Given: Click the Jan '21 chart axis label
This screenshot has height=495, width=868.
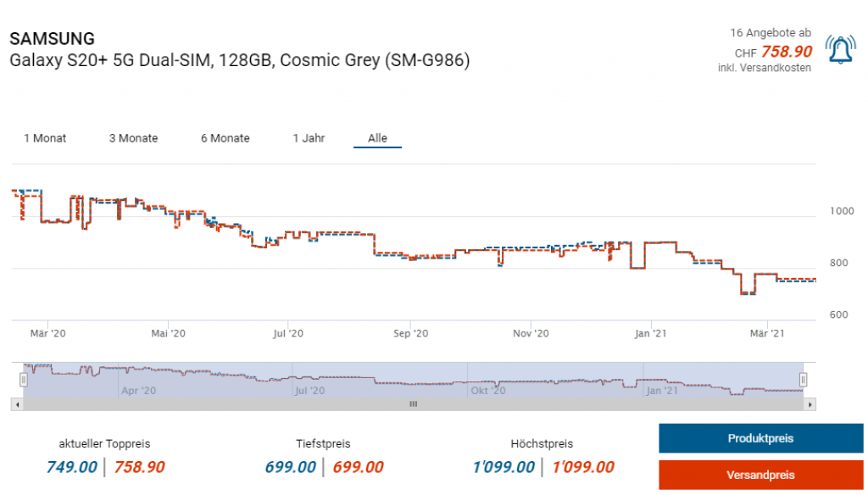Looking at the screenshot, I should pyautogui.click(x=649, y=334).
